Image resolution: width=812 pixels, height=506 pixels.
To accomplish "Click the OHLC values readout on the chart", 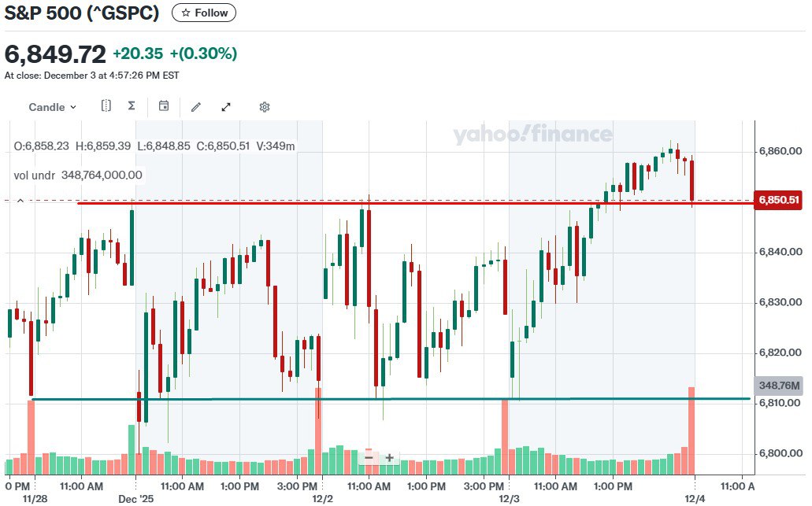I will [154, 146].
